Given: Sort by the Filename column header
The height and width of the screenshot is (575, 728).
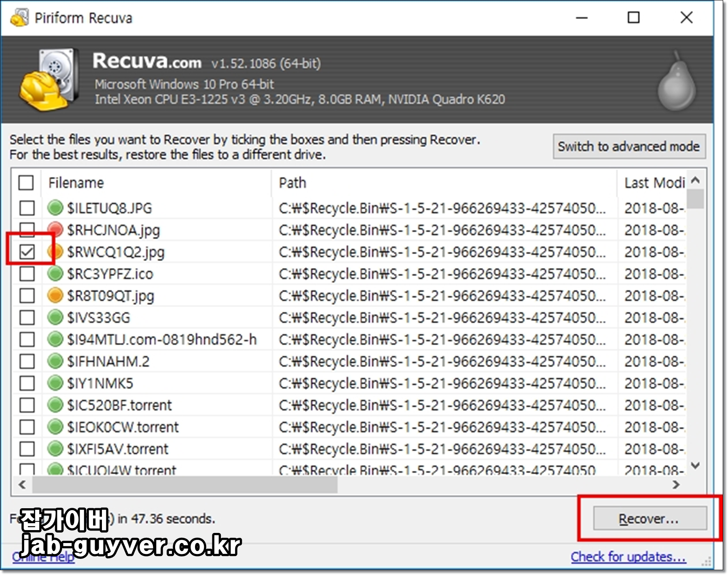Looking at the screenshot, I should (157, 183).
